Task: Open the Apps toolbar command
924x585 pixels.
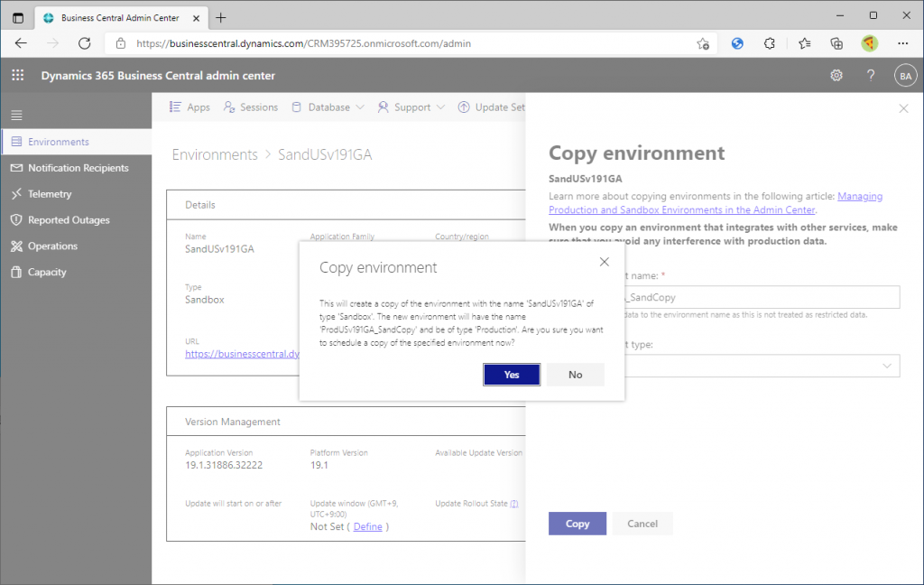Action: tap(189, 107)
